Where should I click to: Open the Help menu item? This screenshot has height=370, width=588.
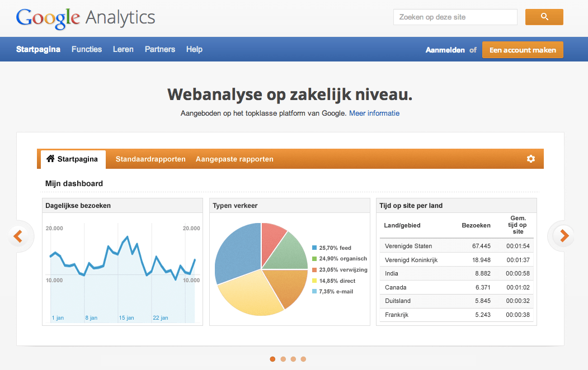pyautogui.click(x=194, y=49)
